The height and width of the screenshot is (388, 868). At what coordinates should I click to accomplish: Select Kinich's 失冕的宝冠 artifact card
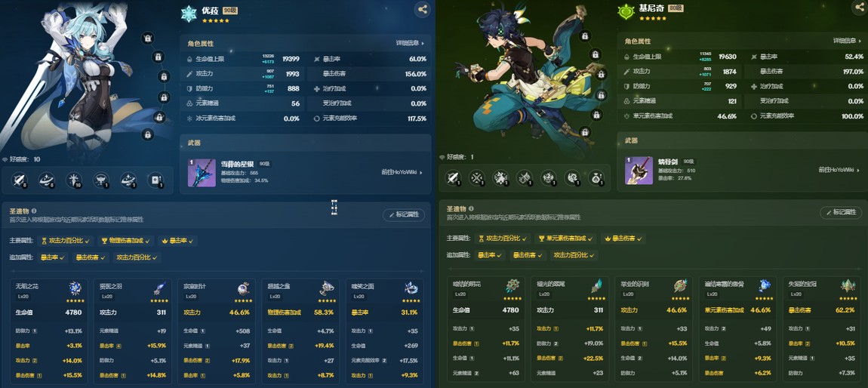[x=822, y=329]
